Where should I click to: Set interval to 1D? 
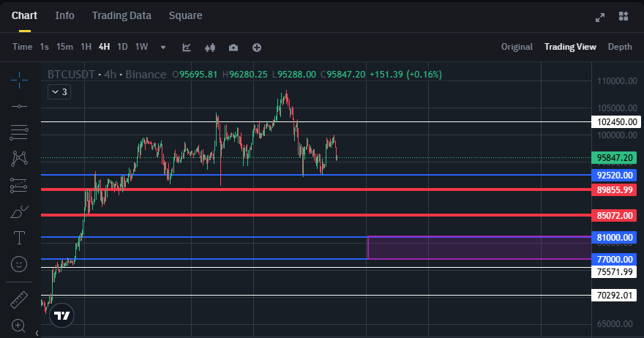[x=122, y=47]
